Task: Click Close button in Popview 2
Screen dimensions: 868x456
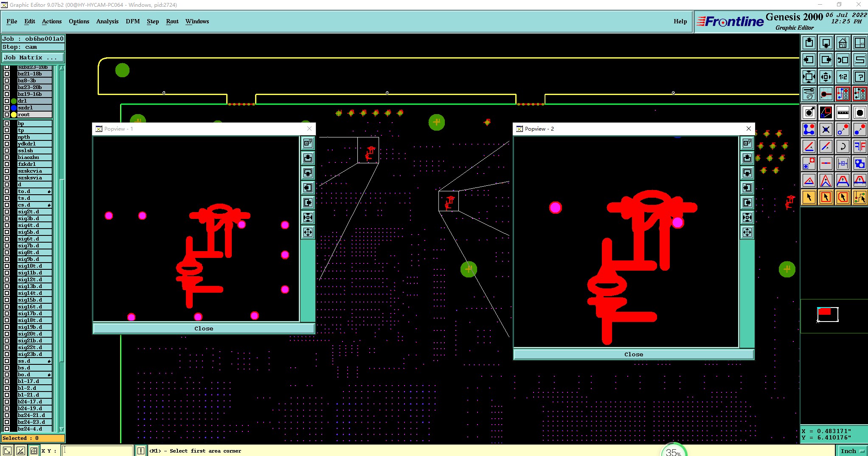Action: (x=634, y=354)
